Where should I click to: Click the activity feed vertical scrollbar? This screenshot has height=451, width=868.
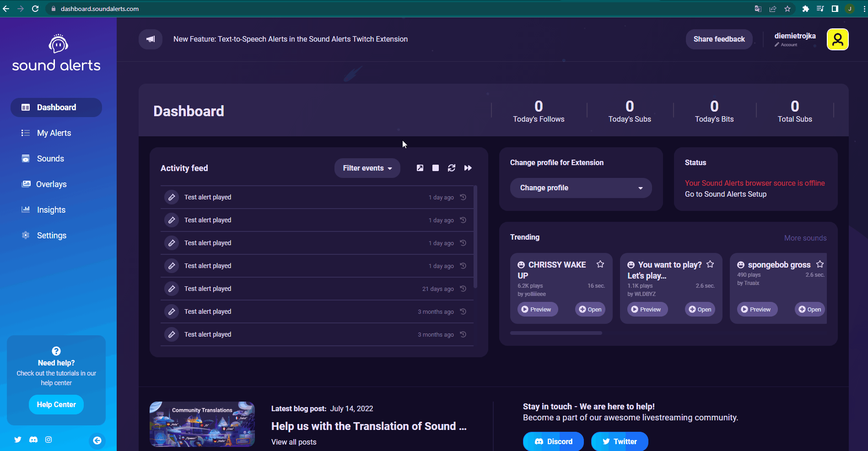[x=475, y=236]
